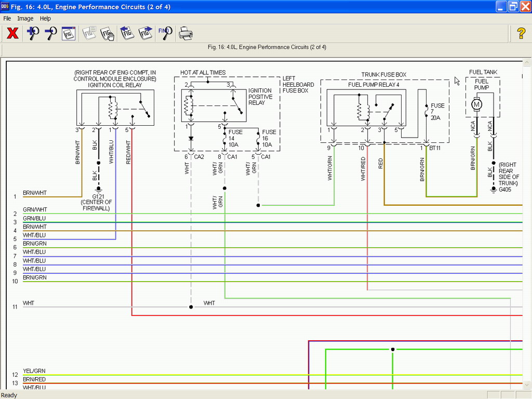
Task: Click the fuel pump motor M symbol
Action: pyautogui.click(x=477, y=104)
